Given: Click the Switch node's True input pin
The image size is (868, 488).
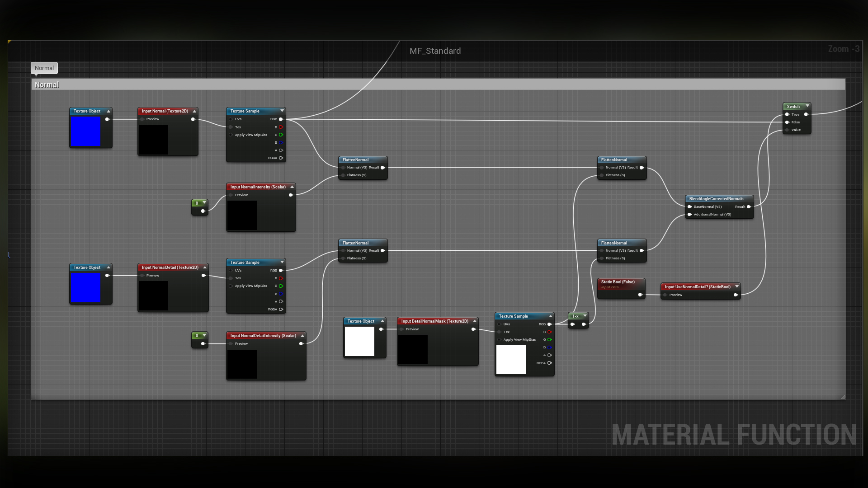Looking at the screenshot, I should tap(787, 115).
